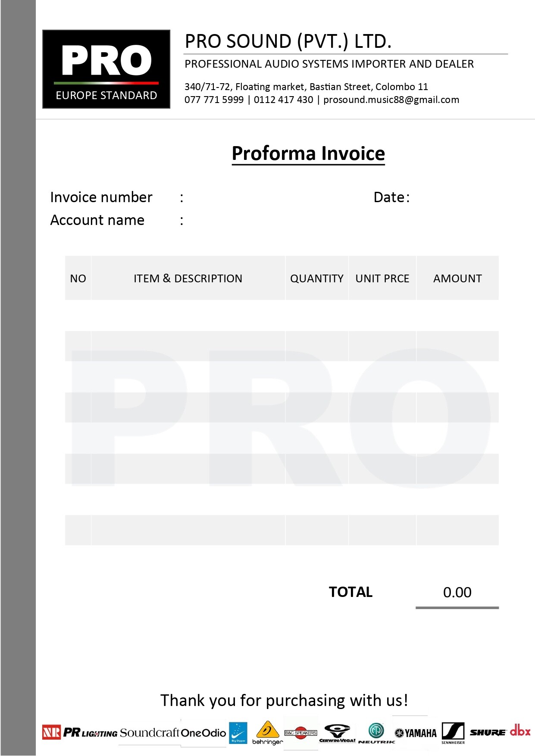The width and height of the screenshot is (535, 756).
Task: Click the Neutrik logo
Action: click(376, 733)
